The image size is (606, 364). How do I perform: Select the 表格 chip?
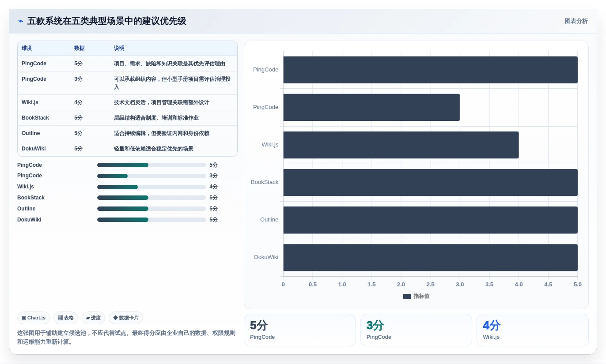tap(66, 318)
